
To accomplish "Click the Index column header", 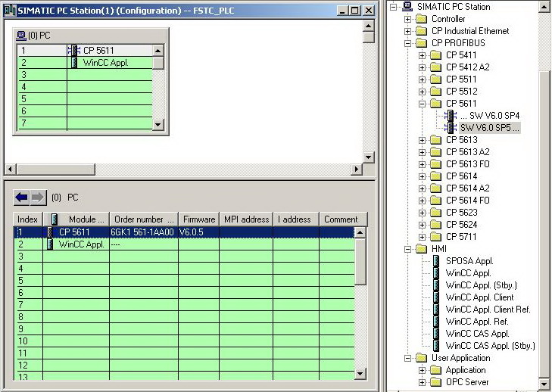I will pyautogui.click(x=27, y=219).
